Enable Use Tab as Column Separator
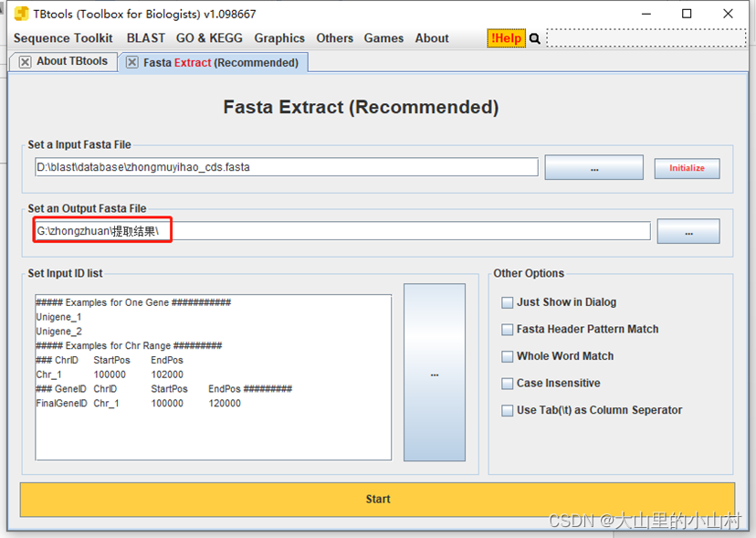The height and width of the screenshot is (538, 756). tap(508, 411)
